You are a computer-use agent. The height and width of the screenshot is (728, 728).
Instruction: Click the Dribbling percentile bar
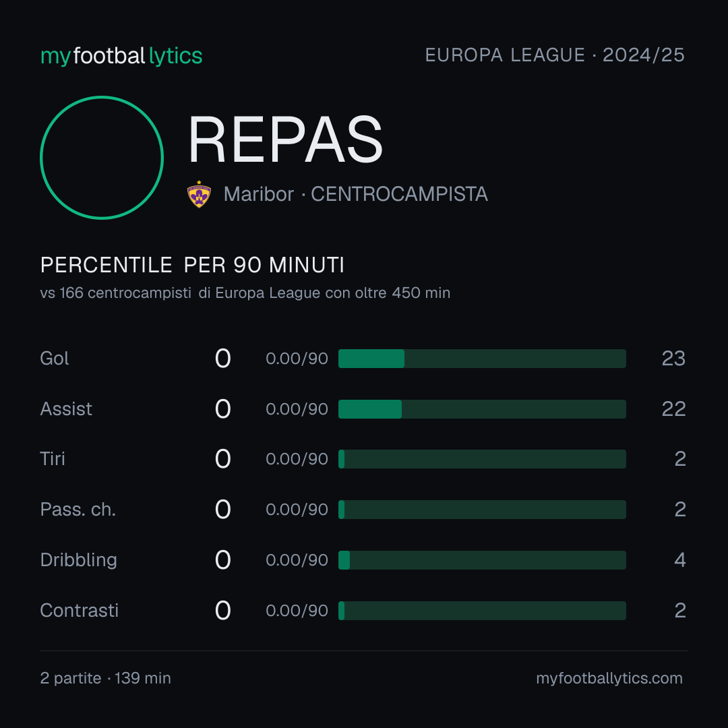pyautogui.click(x=482, y=560)
